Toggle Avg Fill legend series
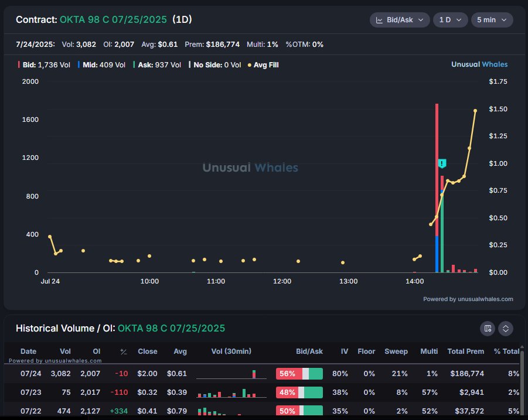 [263, 65]
